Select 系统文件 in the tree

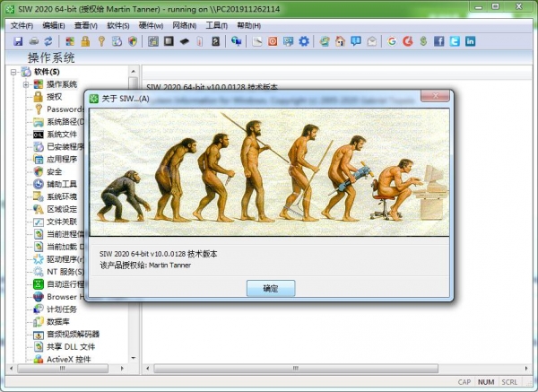click(62, 135)
